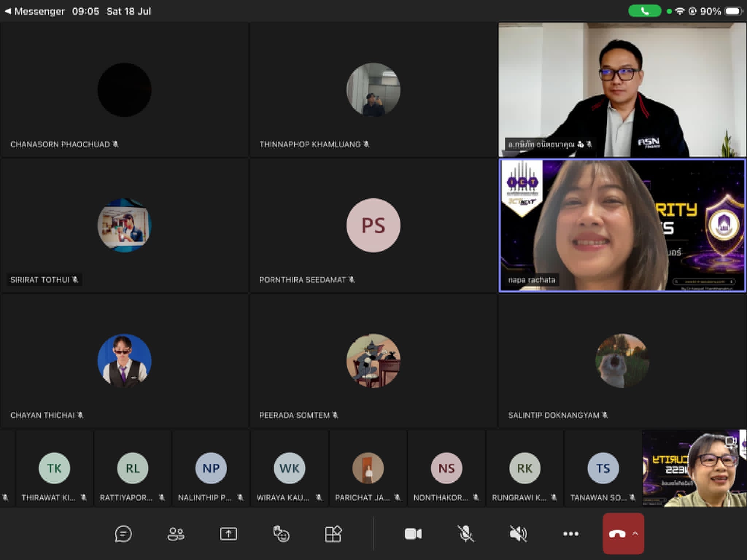This screenshot has height=560, width=747.
Task: Select the RK avatar for Rungrawi
Action: (x=525, y=468)
